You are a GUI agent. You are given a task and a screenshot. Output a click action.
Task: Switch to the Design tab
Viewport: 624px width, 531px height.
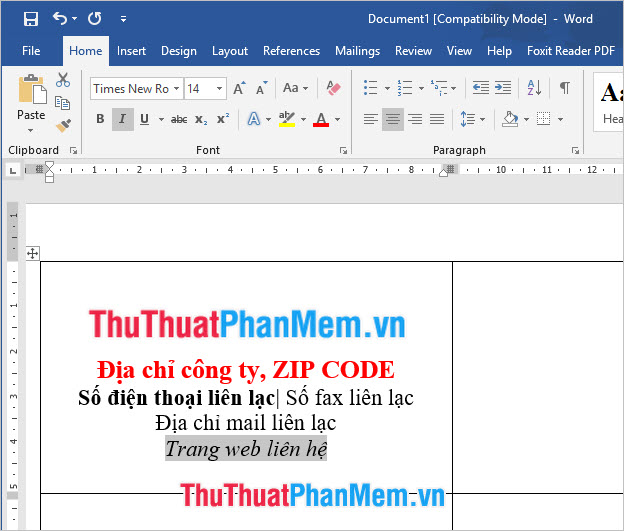coord(179,51)
